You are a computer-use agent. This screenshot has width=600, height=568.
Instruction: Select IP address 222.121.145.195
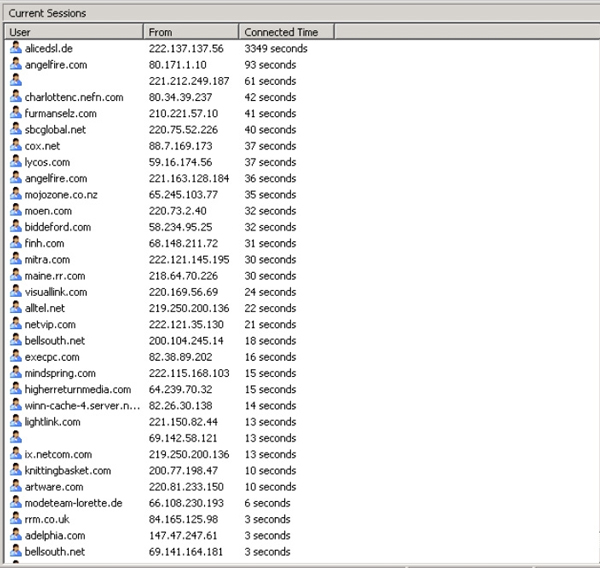(189, 260)
